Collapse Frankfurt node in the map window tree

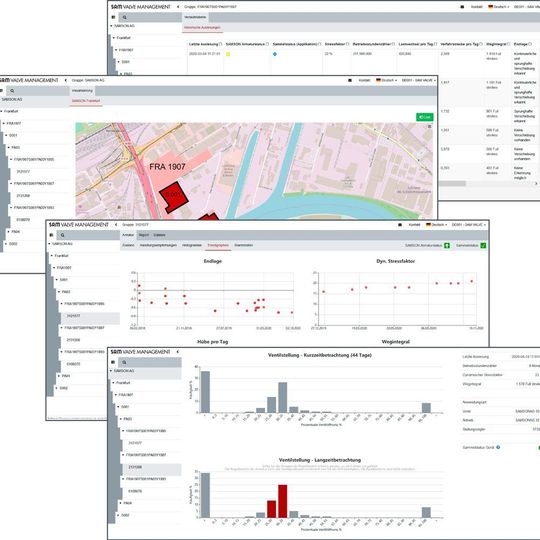[2, 112]
